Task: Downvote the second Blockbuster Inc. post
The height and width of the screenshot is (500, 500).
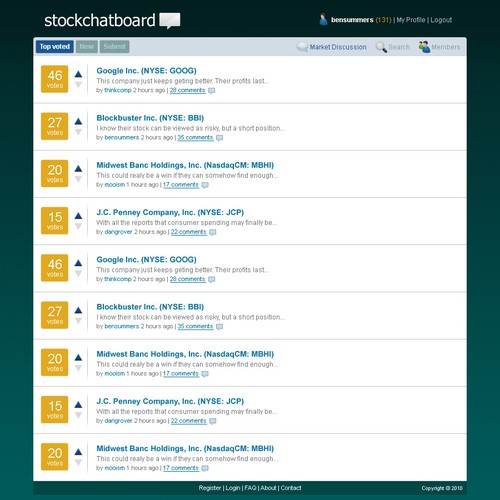Action: pos(78,321)
